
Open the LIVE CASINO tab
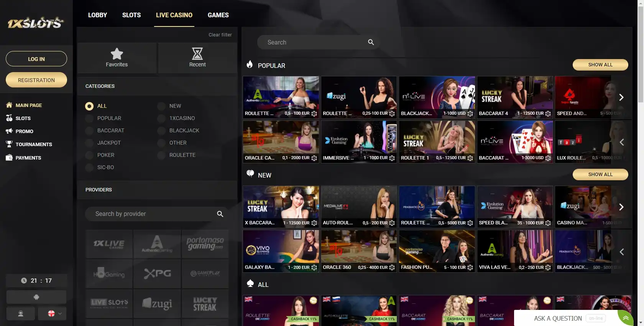coord(174,15)
